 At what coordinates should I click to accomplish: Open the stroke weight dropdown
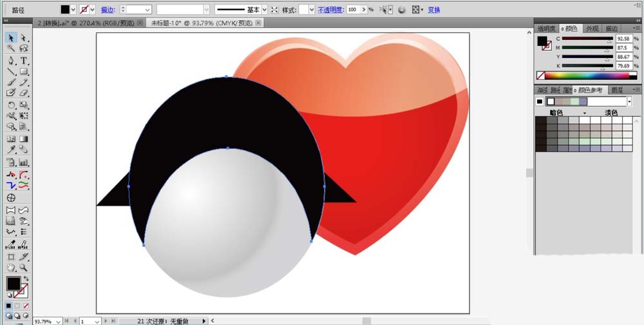click(x=147, y=10)
